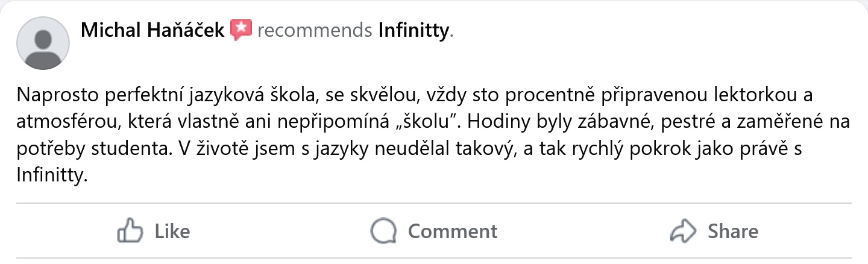Open Michal Haňáček's profile name link
This screenshot has width=868, height=264.
(x=153, y=30)
